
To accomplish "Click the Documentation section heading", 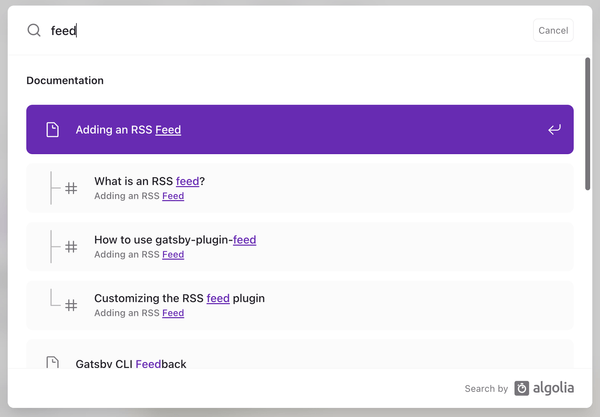I will [65, 80].
